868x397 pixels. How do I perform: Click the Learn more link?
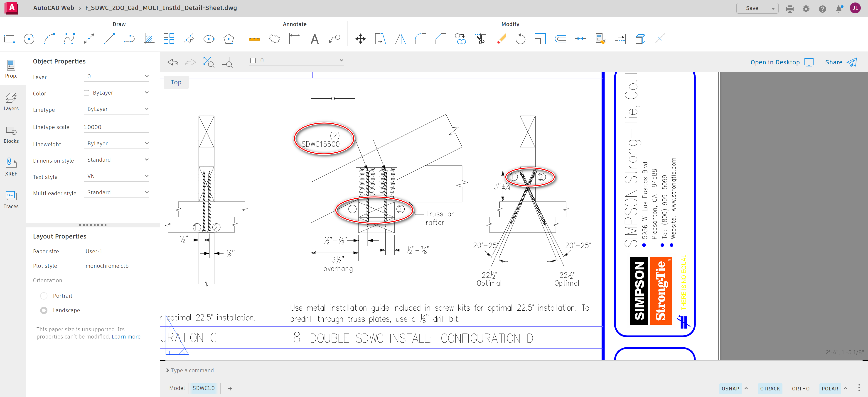tap(126, 336)
